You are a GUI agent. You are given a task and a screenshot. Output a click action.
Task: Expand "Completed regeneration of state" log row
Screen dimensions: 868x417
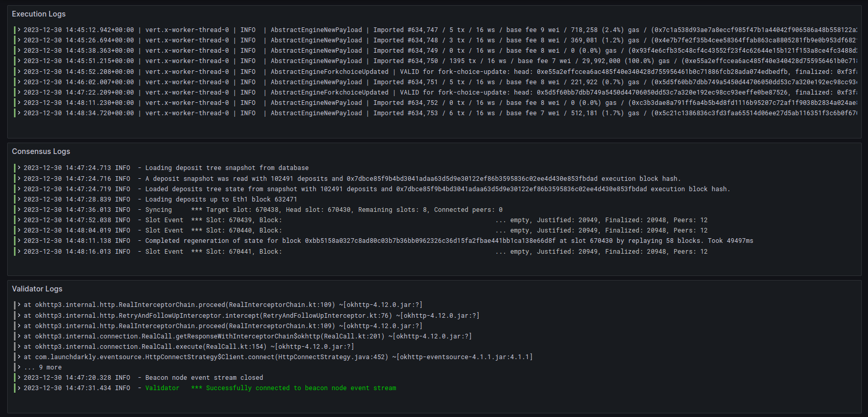pyautogui.click(x=19, y=241)
